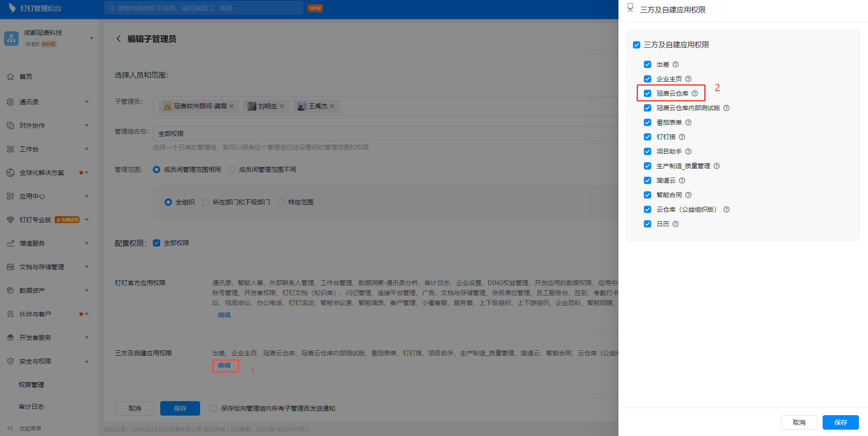The height and width of the screenshot is (436, 868).
Task: Click help icon next to 日历
Action: coord(676,224)
